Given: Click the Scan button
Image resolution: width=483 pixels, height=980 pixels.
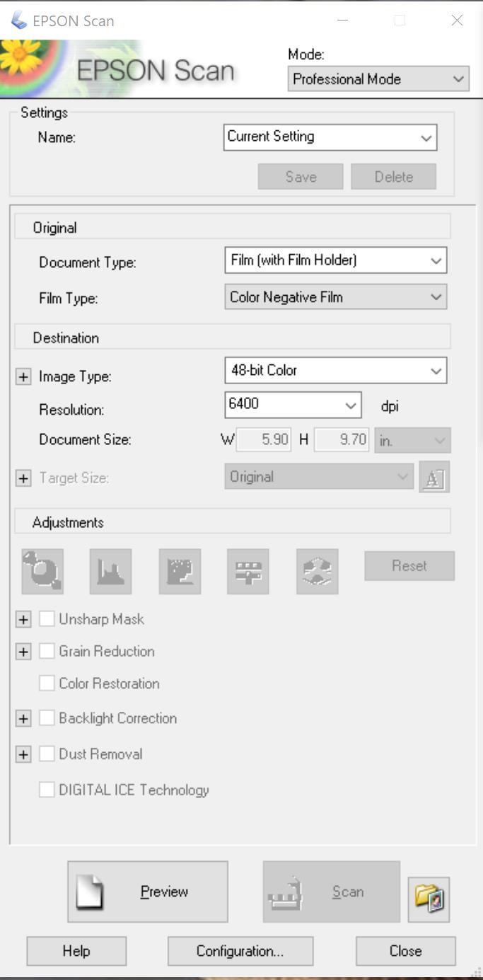Looking at the screenshot, I should (332, 892).
